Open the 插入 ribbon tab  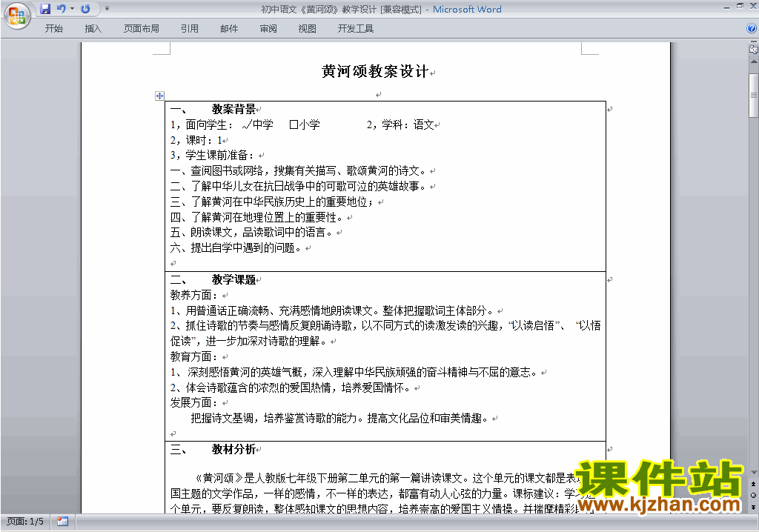click(93, 29)
